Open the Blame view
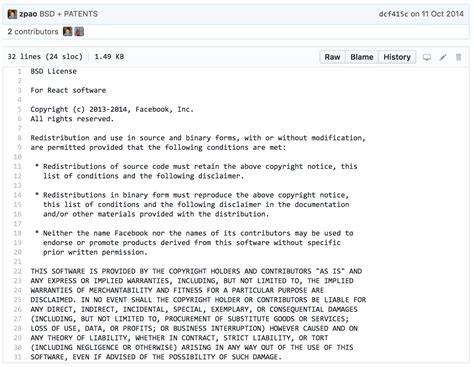474x367 pixels. [x=362, y=57]
